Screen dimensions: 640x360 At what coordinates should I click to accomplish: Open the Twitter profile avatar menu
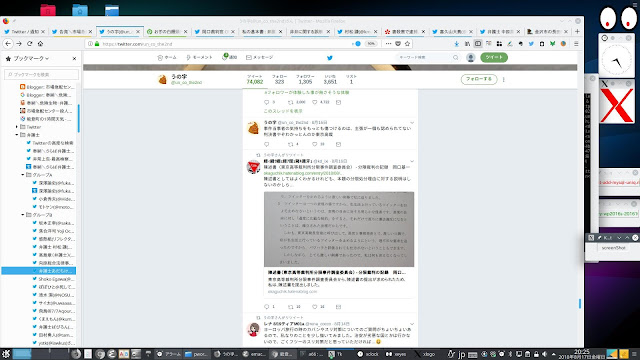click(x=471, y=58)
